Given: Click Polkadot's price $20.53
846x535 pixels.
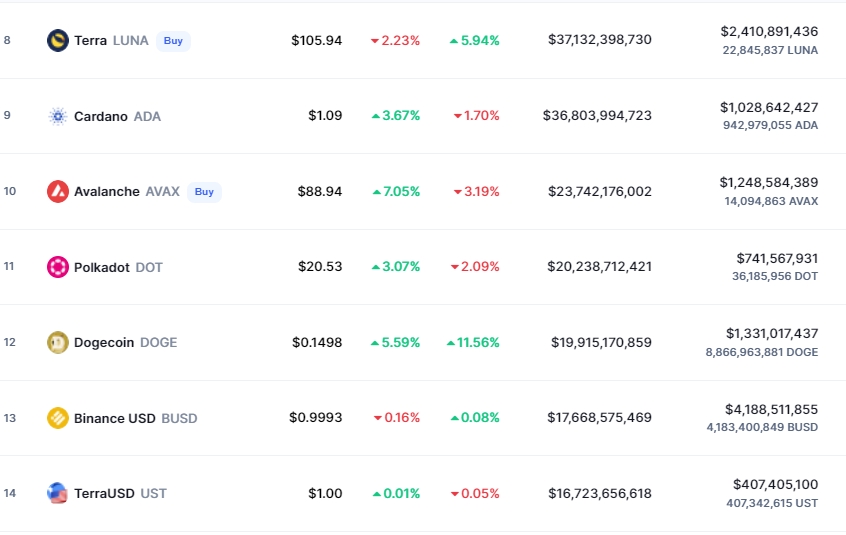Looking at the screenshot, I should point(320,267).
